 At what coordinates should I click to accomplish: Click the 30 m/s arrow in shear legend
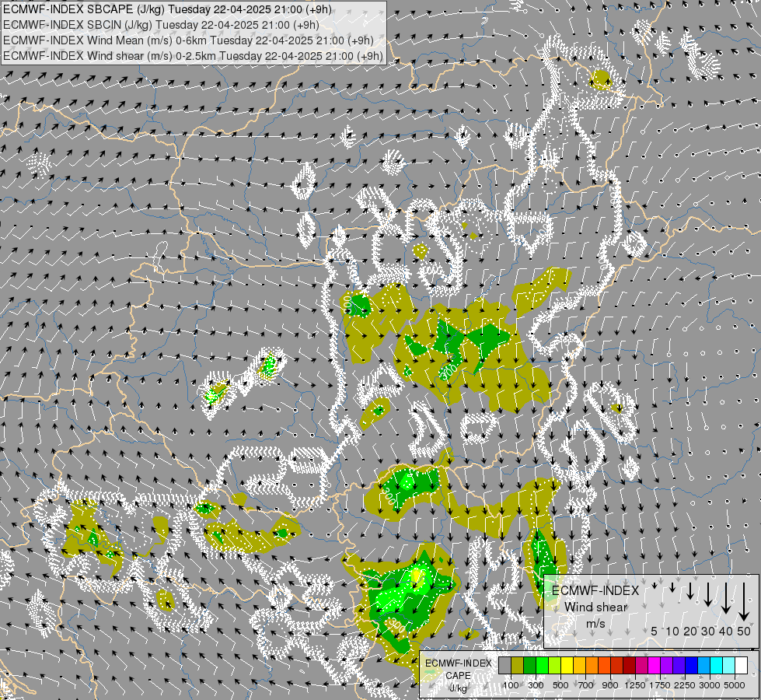pyautogui.click(x=708, y=594)
